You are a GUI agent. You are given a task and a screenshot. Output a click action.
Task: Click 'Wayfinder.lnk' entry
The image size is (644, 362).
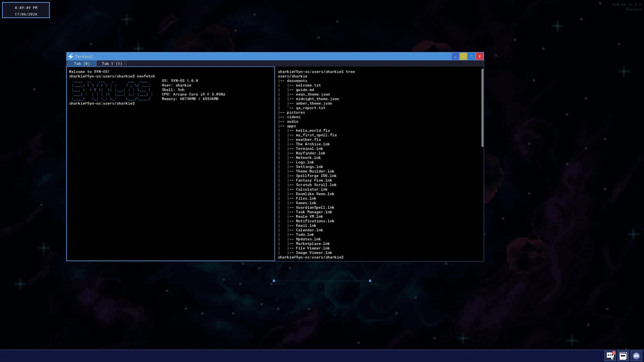[x=311, y=153]
